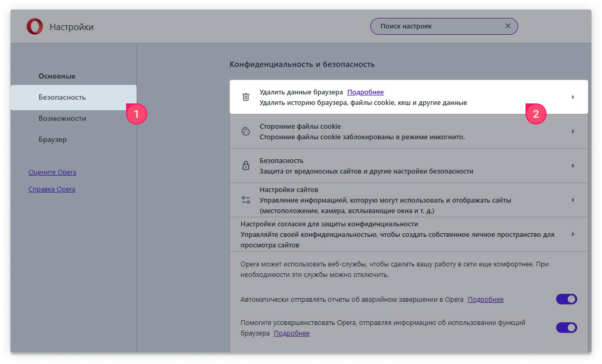The height and width of the screenshot is (364, 602).
Task: Click Подробнее link next to crash reports
Action: pyautogui.click(x=485, y=300)
